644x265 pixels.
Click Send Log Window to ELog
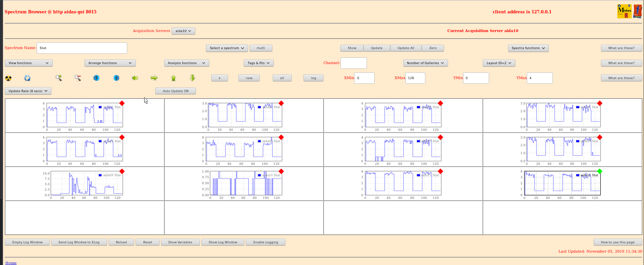(79, 242)
